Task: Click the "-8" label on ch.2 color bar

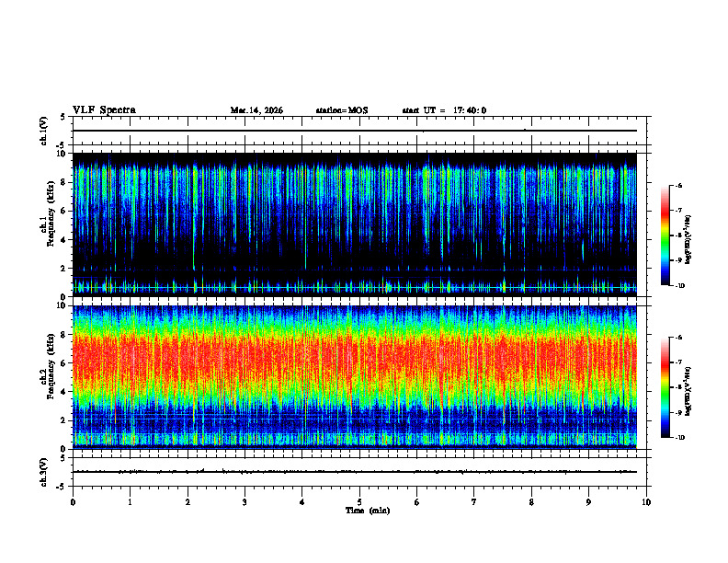Action: click(678, 387)
